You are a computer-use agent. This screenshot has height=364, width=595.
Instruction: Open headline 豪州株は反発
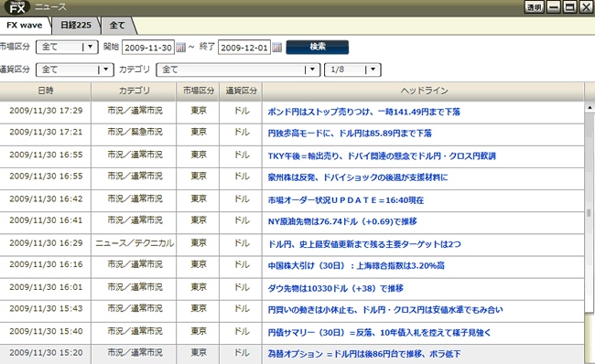[x=358, y=177]
